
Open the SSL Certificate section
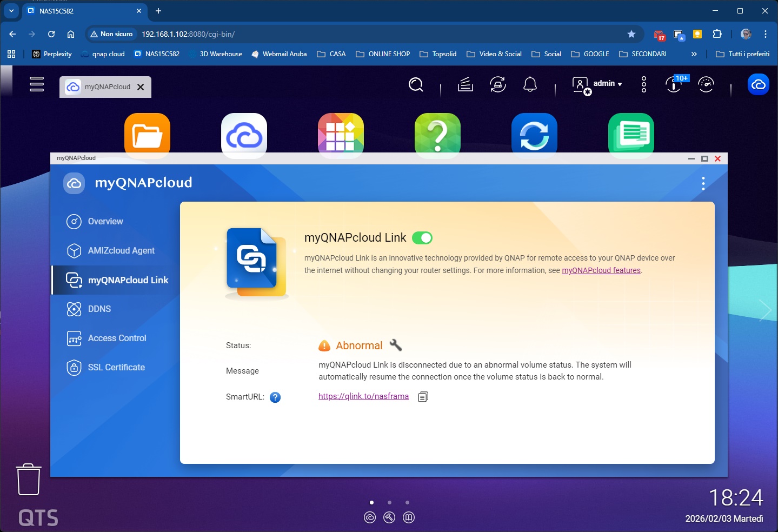(116, 368)
